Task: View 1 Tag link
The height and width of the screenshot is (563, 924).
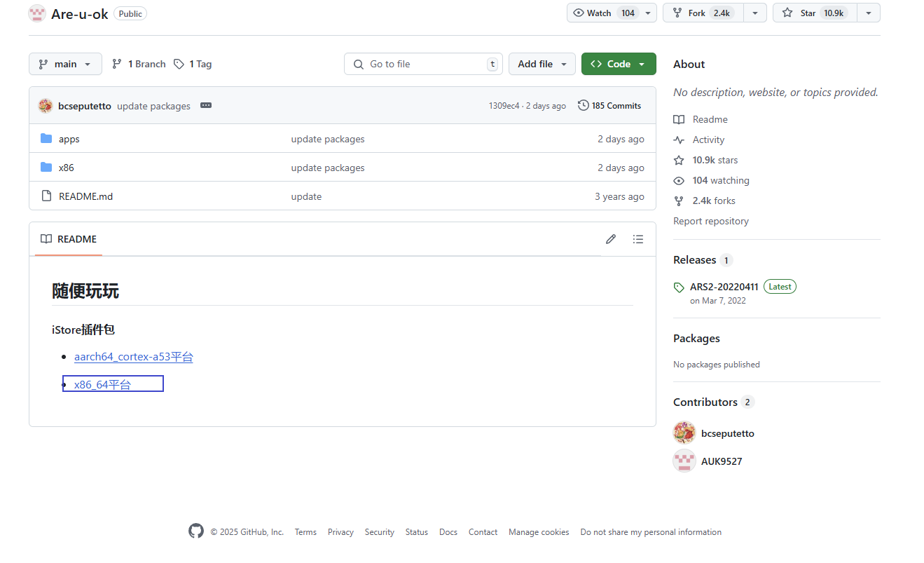Action: point(193,64)
